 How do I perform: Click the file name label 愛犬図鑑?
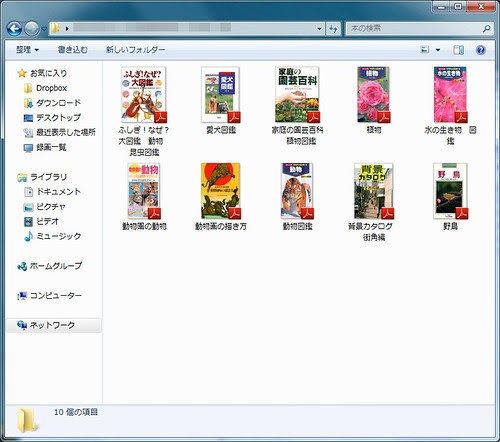click(221, 130)
